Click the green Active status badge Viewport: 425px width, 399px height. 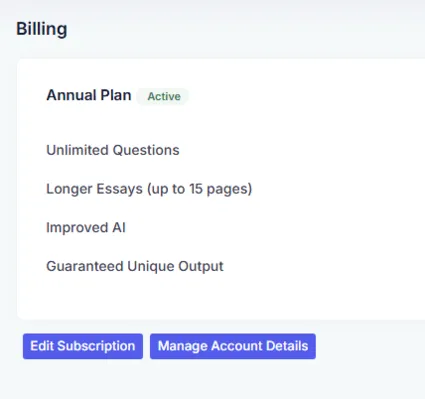tap(164, 96)
